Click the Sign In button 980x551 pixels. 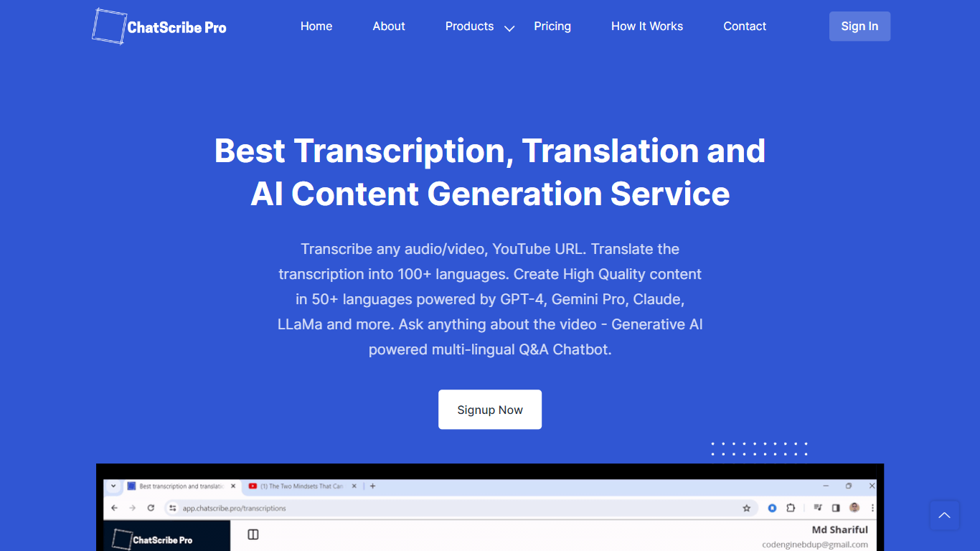[x=859, y=27]
